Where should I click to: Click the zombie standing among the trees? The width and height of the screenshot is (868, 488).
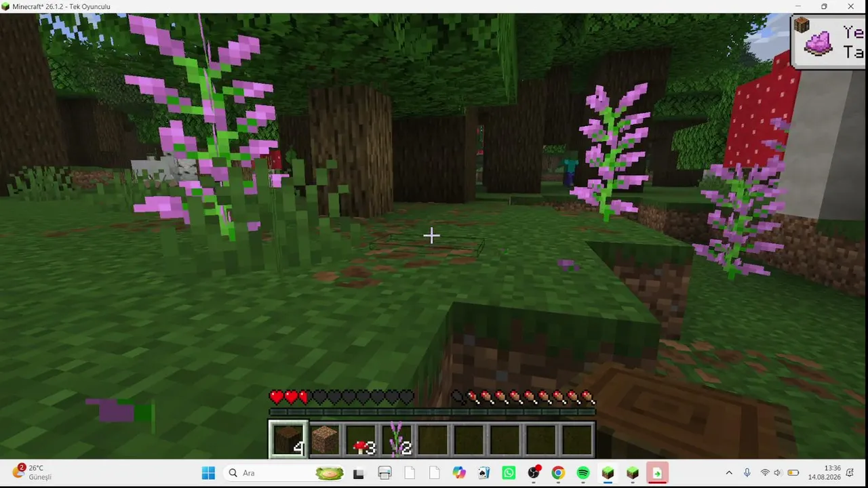(x=569, y=171)
